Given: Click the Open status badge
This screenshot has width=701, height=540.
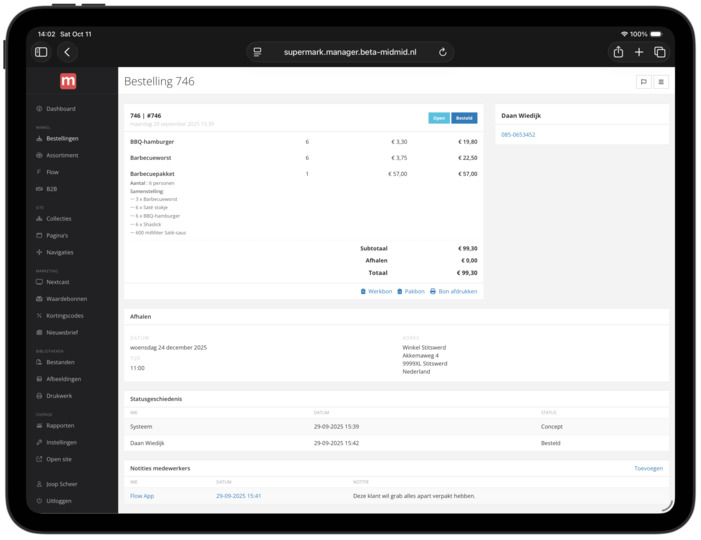Looking at the screenshot, I should [x=439, y=118].
